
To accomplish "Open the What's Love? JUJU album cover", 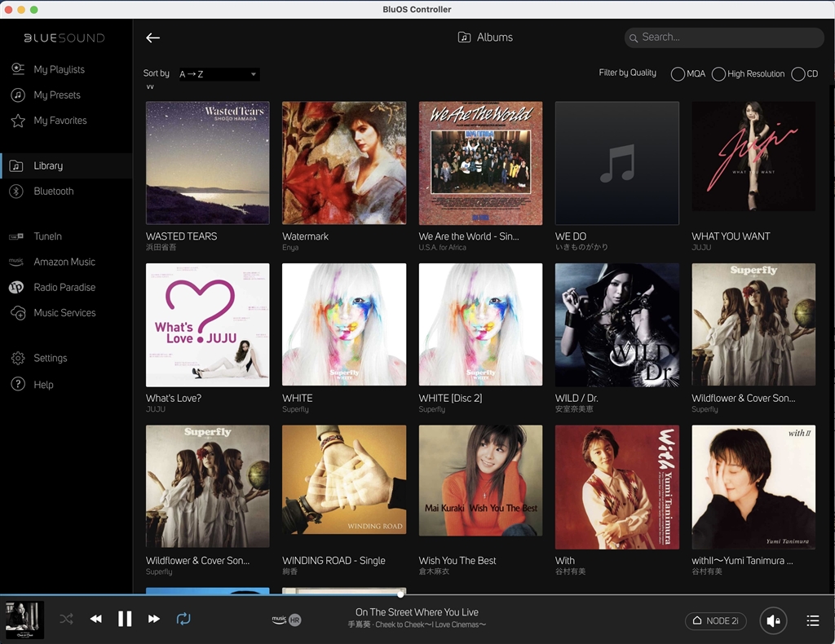I will (x=208, y=324).
